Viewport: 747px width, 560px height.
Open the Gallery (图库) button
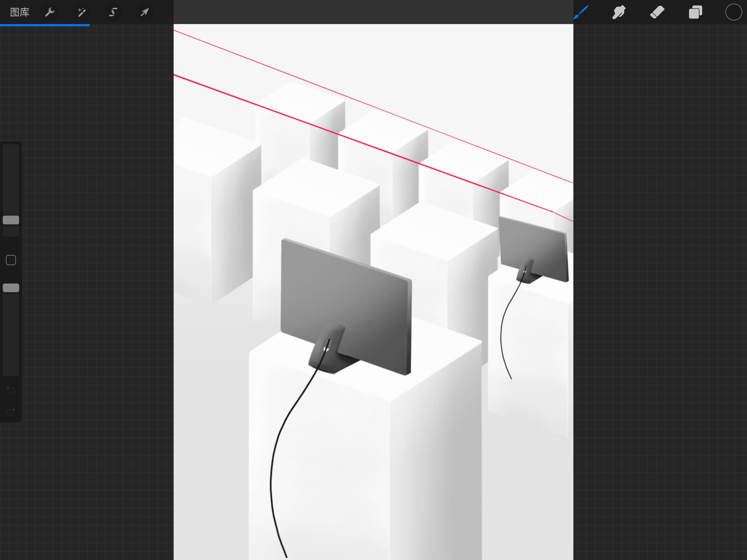20,13
